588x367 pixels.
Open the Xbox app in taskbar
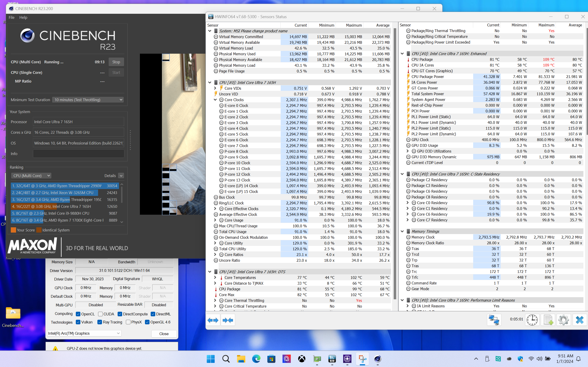point(302,359)
